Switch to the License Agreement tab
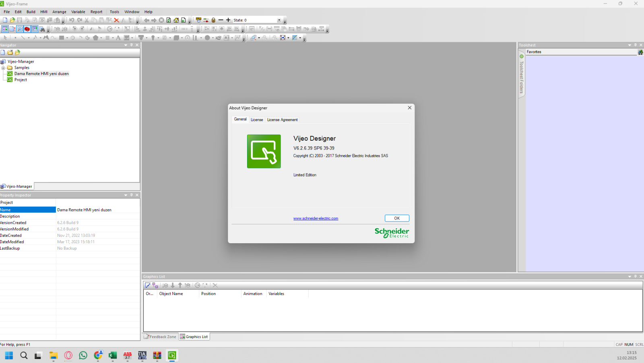 283,120
